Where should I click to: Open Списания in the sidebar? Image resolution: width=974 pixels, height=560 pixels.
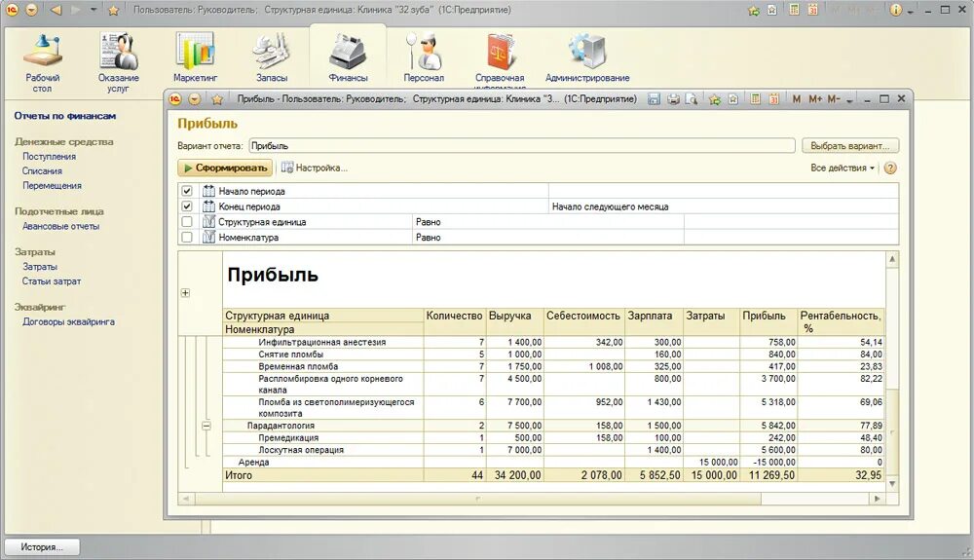42,170
